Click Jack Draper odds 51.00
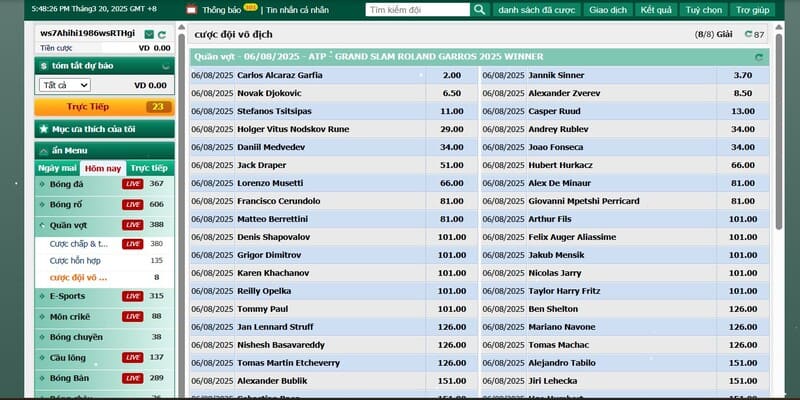The height and width of the screenshot is (400, 800). click(452, 165)
